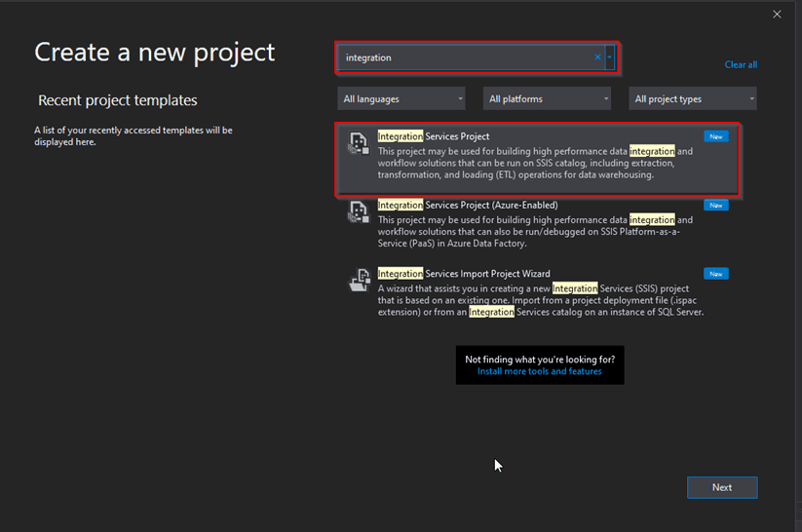Click the Not finding what you're looking for text
802x532 pixels.
pyautogui.click(x=540, y=360)
